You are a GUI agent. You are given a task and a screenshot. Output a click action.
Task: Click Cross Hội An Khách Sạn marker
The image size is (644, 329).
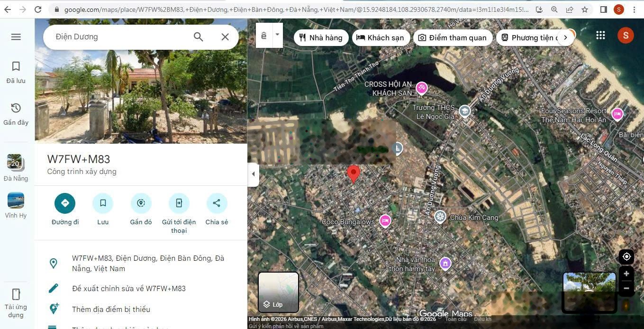point(421,88)
